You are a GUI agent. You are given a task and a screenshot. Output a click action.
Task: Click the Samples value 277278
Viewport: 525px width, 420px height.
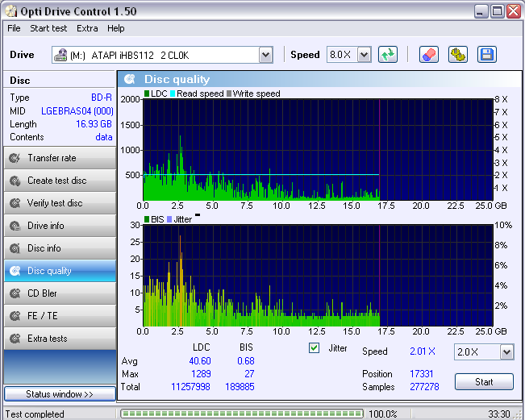click(x=424, y=387)
